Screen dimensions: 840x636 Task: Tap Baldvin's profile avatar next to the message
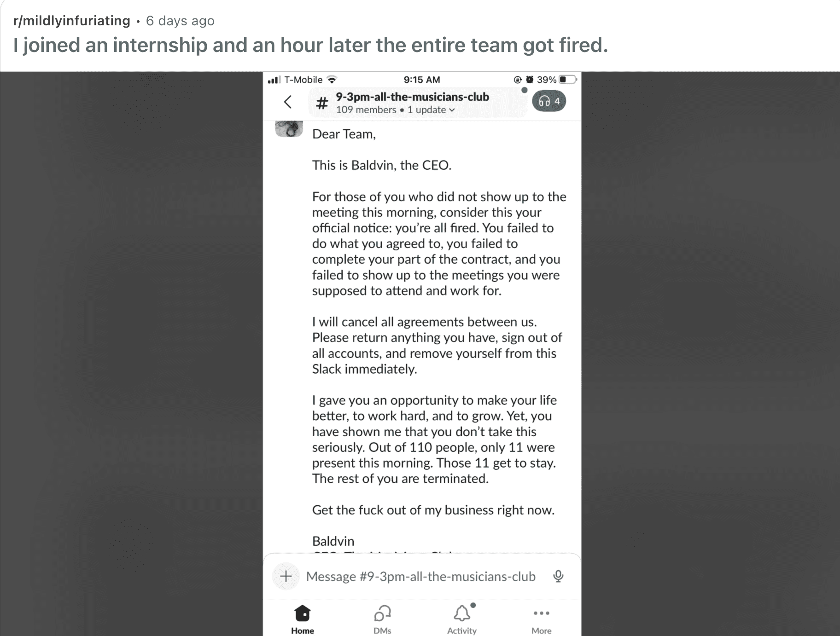coord(289,129)
